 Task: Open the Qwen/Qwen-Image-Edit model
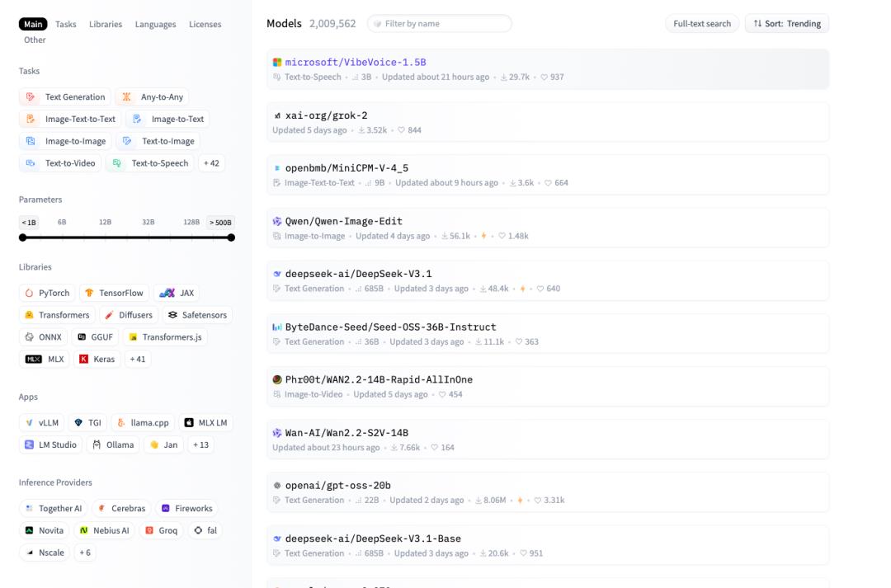click(547, 228)
